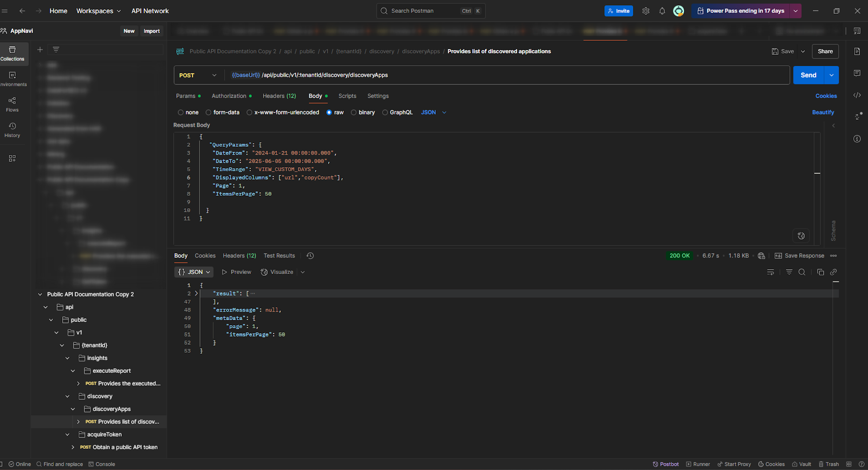
Task: Click the response link icon
Action: (x=834, y=272)
